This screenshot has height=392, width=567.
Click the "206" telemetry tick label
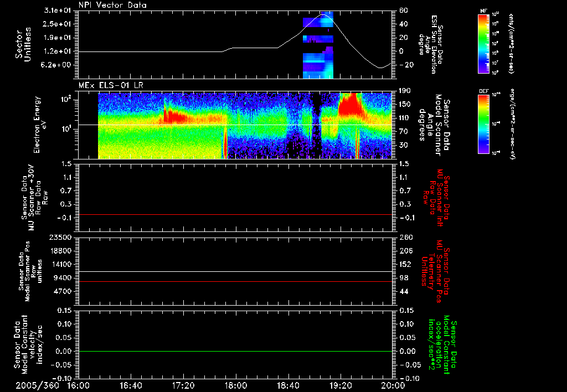tap(406, 251)
